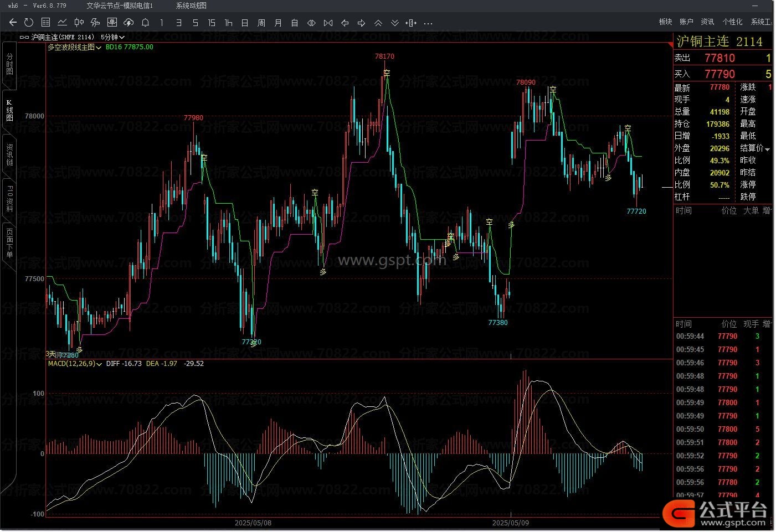Click the 持仓 value 179386
The width and height of the screenshot is (776, 532).
(718, 124)
